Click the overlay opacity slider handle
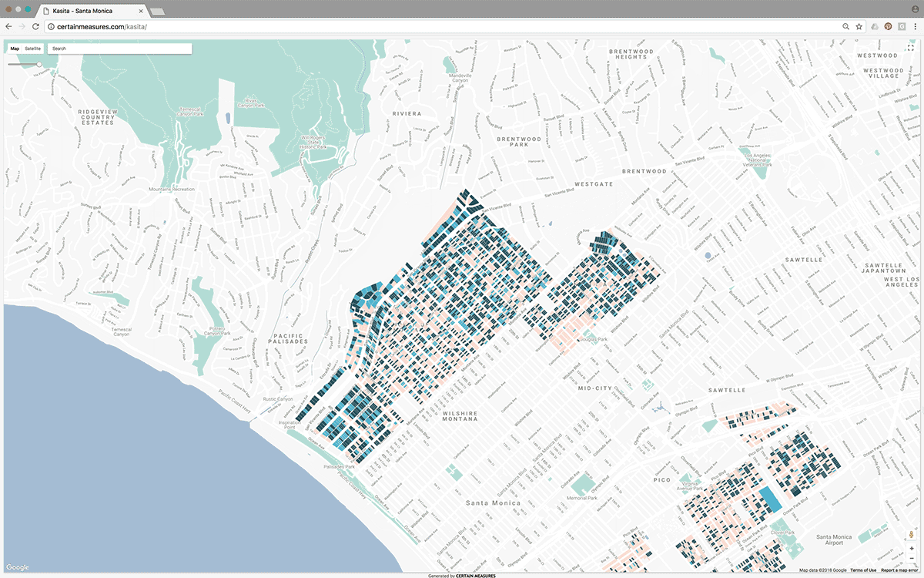The width and height of the screenshot is (924, 578). (39, 64)
